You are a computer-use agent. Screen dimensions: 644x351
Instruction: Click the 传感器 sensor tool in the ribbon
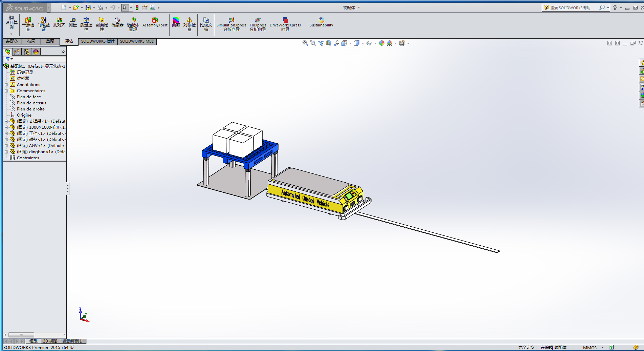click(117, 22)
